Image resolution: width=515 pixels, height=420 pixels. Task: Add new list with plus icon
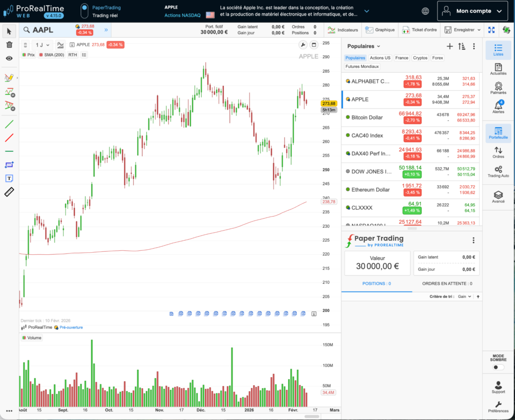click(450, 46)
